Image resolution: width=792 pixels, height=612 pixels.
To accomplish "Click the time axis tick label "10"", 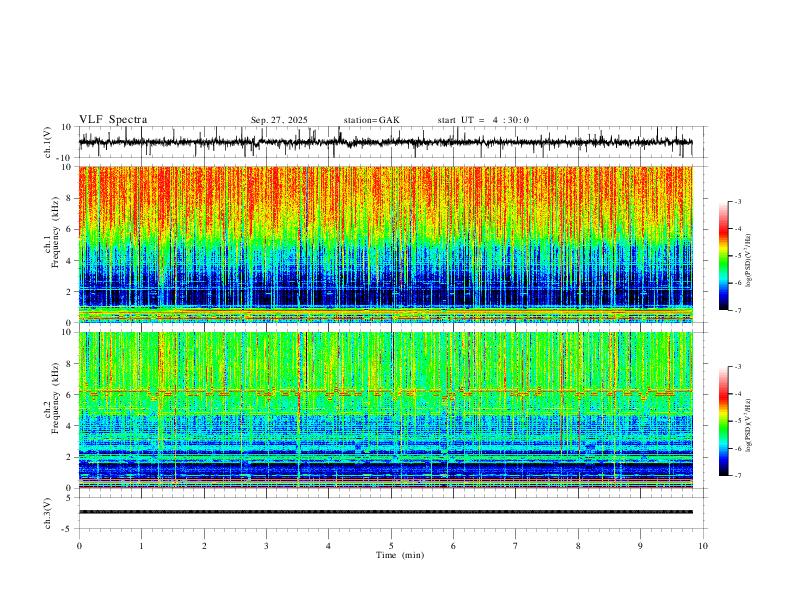I will (703, 546).
